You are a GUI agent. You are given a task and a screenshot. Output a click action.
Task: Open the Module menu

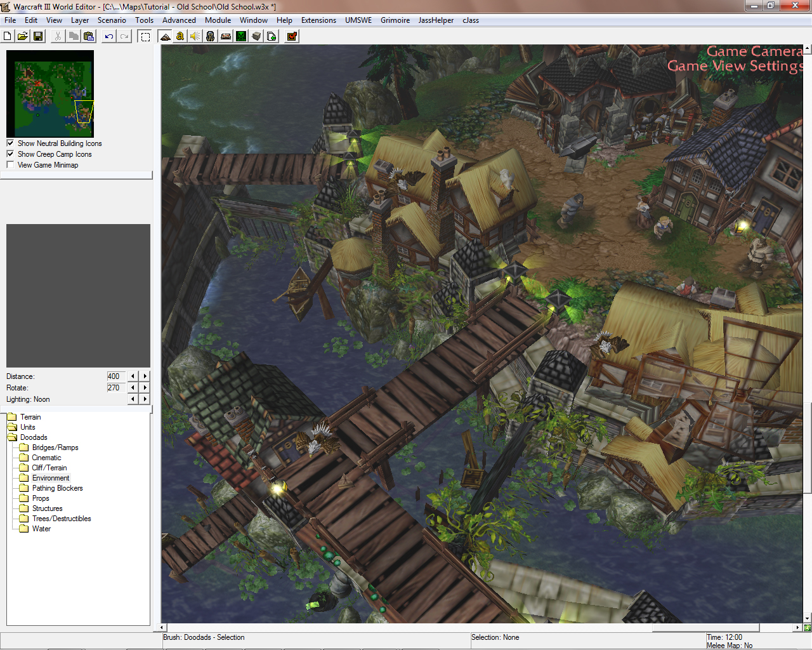(x=218, y=20)
